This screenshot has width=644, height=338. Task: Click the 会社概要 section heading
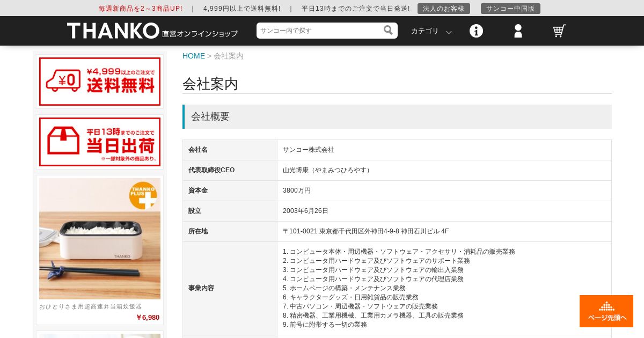coord(397,116)
